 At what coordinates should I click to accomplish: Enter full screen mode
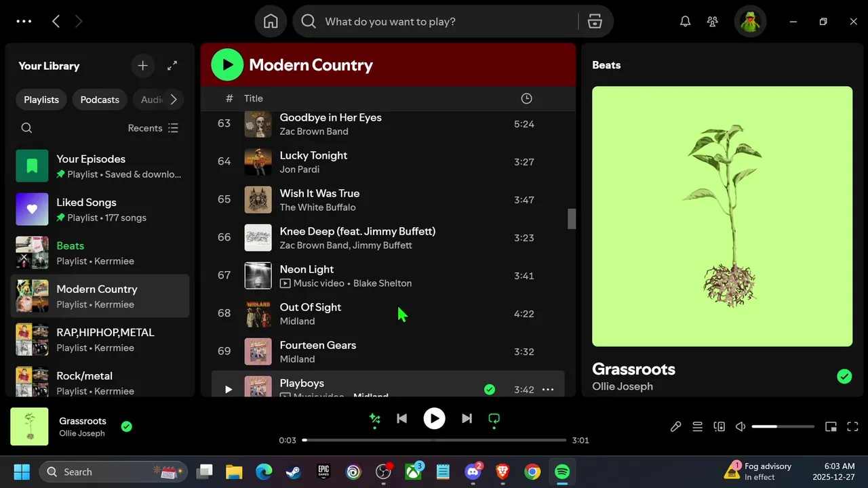pos(854,426)
